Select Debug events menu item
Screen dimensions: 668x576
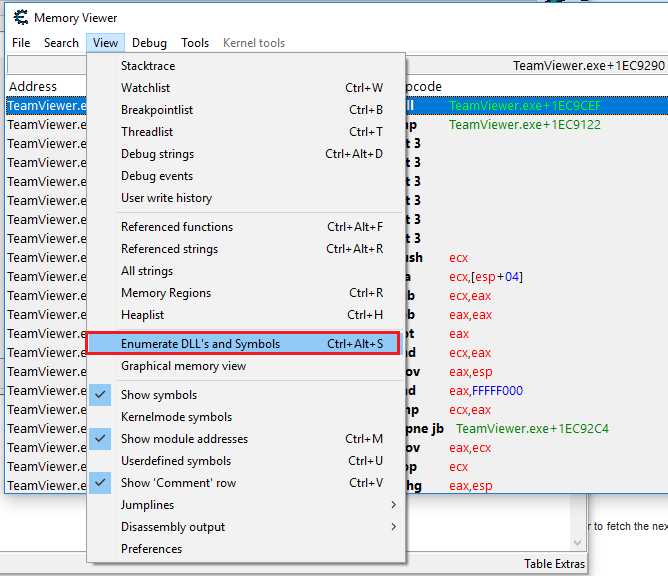tap(246, 176)
